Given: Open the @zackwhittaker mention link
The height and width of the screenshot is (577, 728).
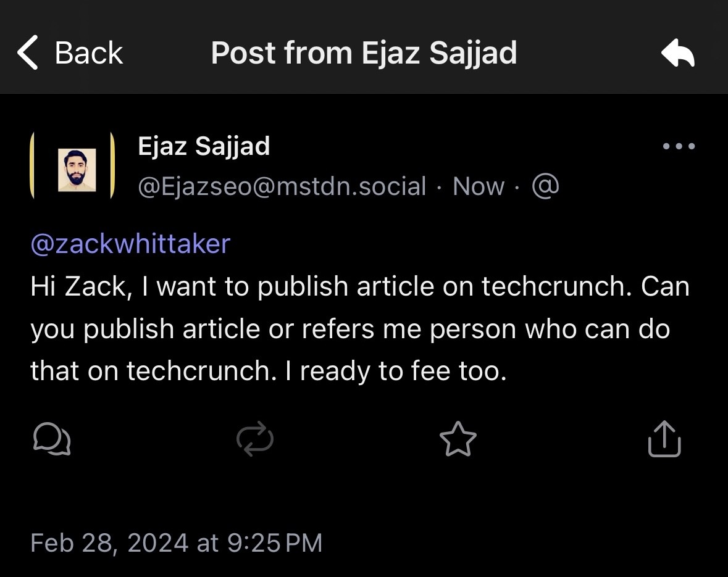Looking at the screenshot, I should 130,244.
